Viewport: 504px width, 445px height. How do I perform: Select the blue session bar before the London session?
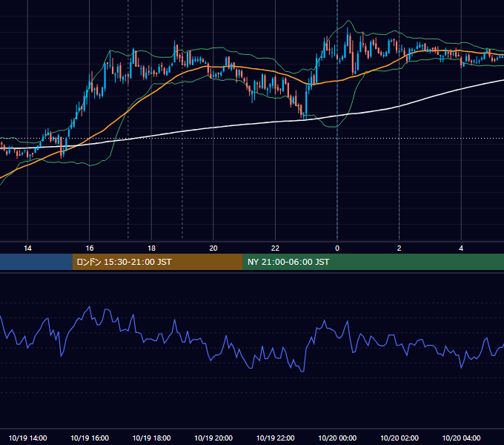pos(36,262)
